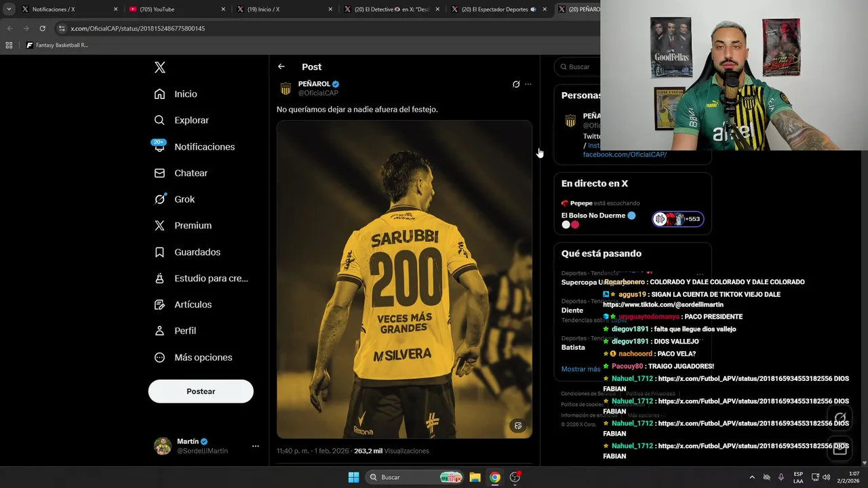Viewport: 868px width, 488px height.
Task: Open the browser apps grid icon
Action: pyautogui.click(x=9, y=45)
